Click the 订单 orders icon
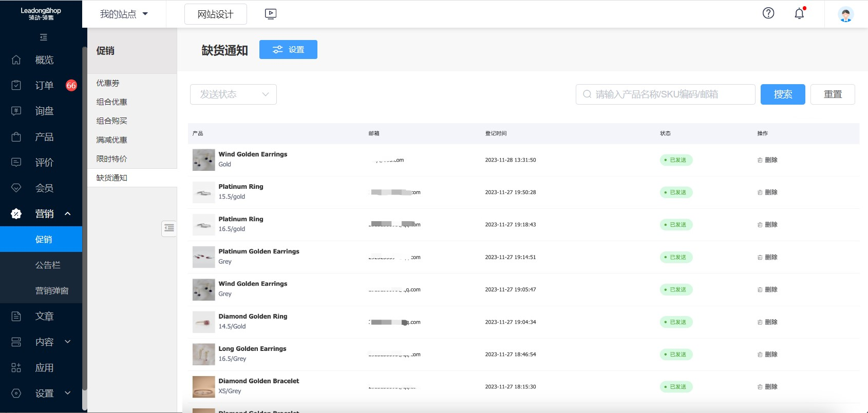 pyautogui.click(x=16, y=85)
